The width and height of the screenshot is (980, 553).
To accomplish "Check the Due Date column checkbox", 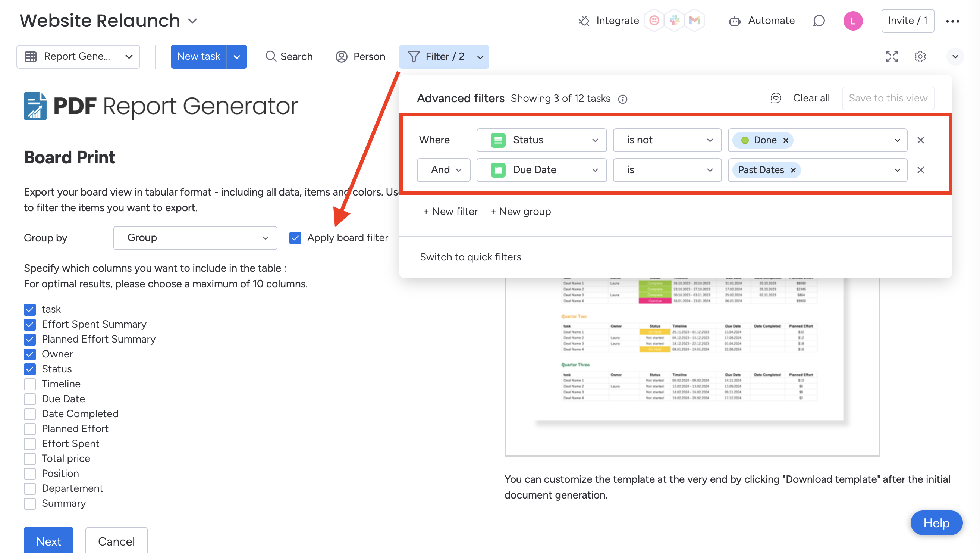I will tap(30, 399).
